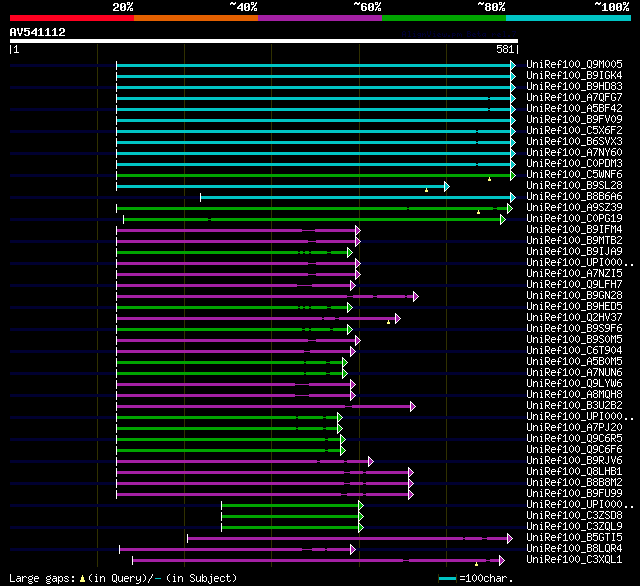Select the UniRef100_Q8LHB1 label
This screenshot has height=586, width=640.
(x=574, y=472)
